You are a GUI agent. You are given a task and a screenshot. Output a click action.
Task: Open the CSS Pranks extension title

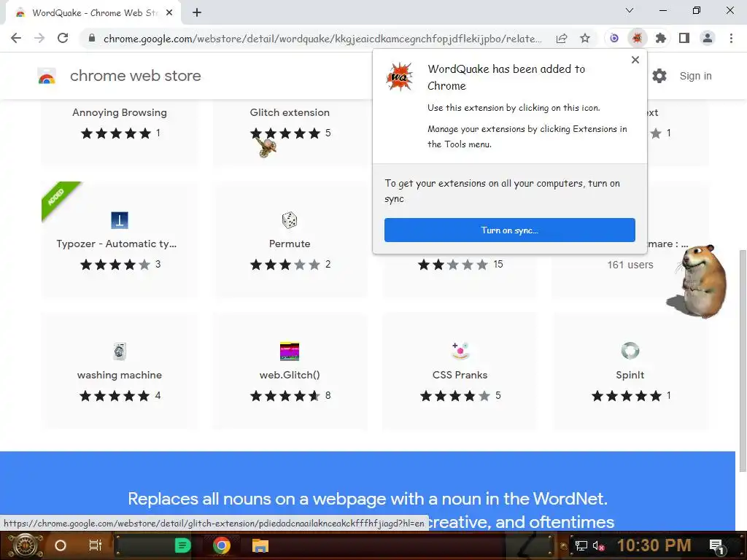click(460, 376)
